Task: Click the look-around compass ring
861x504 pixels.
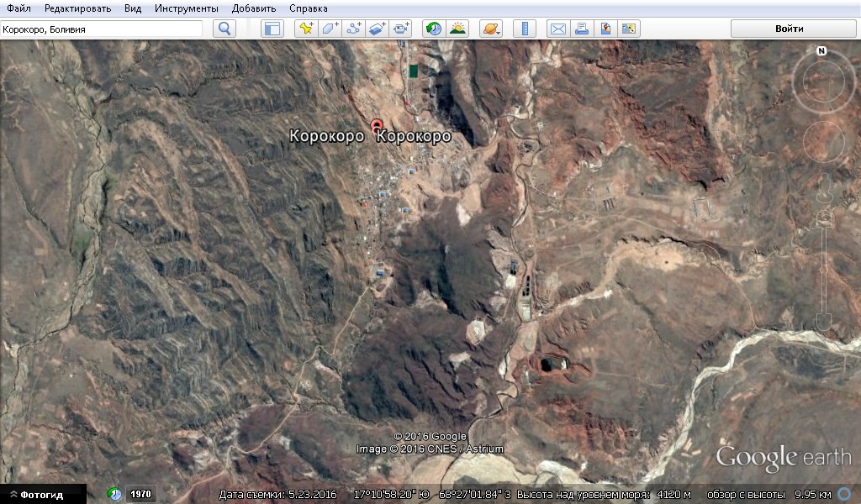Action: coord(822,82)
